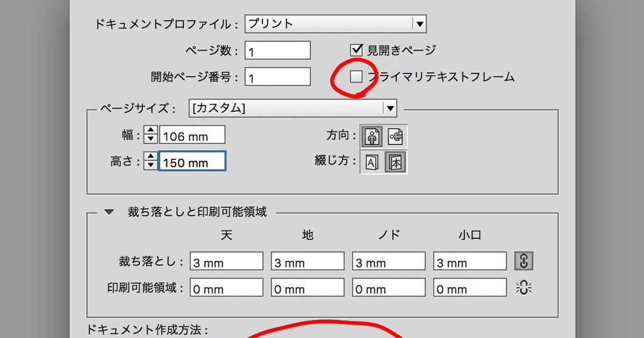644x338 pixels.
Task: Click the 印刷可能領域 小口 field
Action: point(470,289)
